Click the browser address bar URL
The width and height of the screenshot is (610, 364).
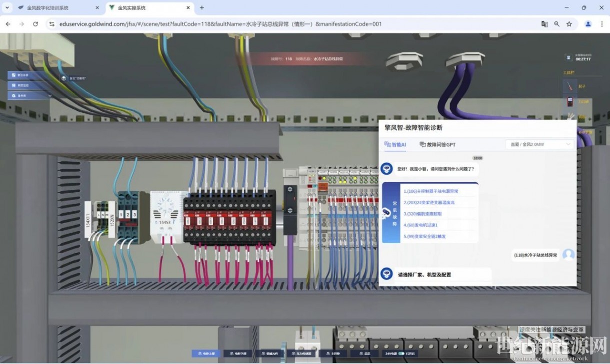(220, 24)
